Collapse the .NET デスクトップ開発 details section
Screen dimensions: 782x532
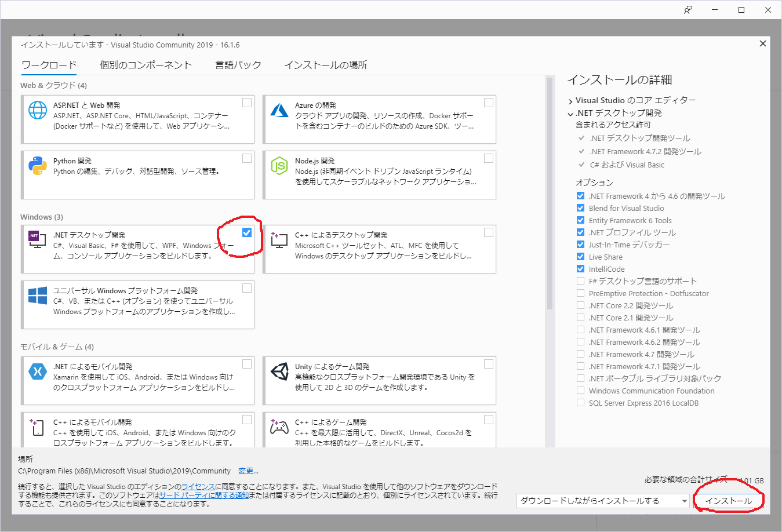570,114
